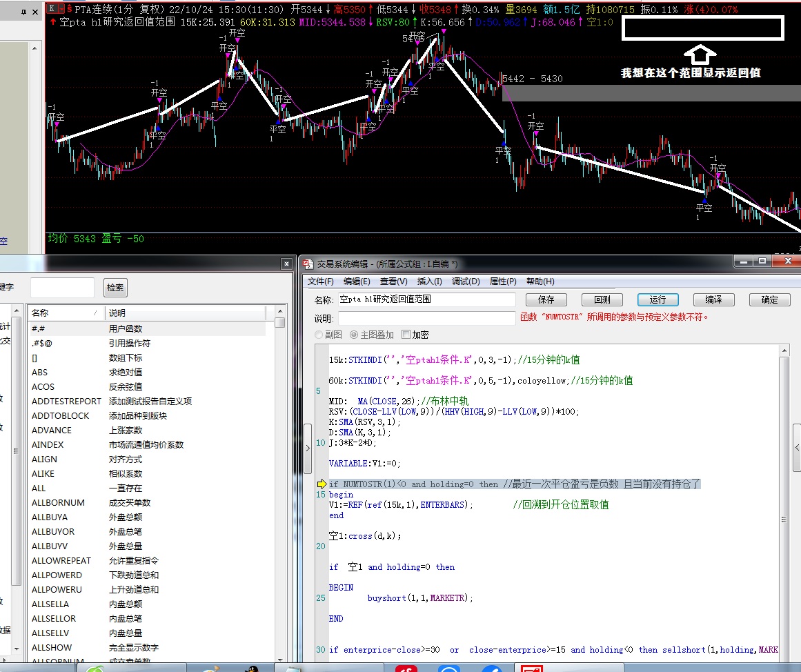The height and width of the screenshot is (672, 801).
Task: Click the 编译 compile button
Action: [713, 299]
